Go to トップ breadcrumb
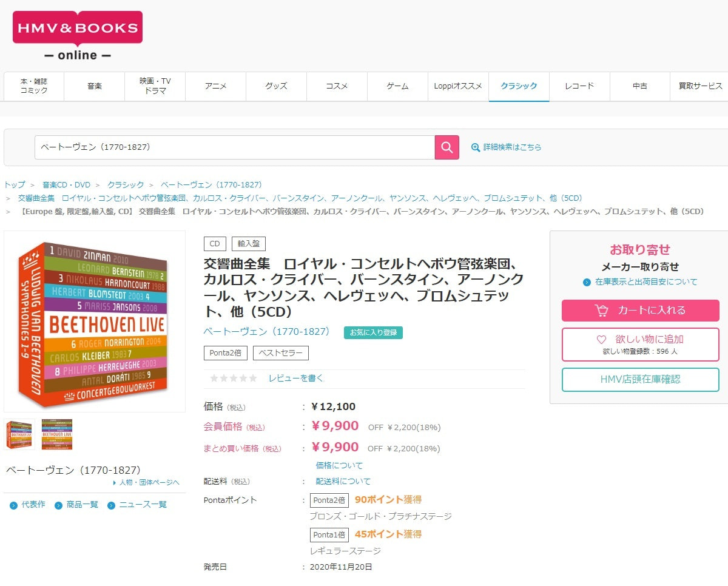 15,184
